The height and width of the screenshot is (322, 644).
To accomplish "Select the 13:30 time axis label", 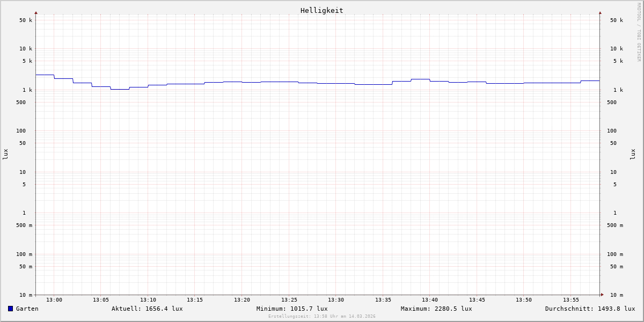I will pos(336,300).
